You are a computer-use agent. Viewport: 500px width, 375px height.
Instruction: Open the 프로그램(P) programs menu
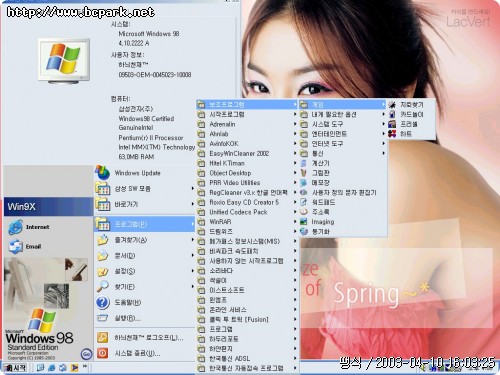[x=144, y=224]
